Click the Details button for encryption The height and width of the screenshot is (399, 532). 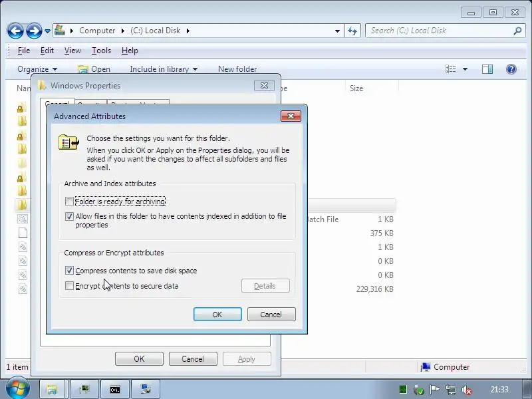point(265,286)
